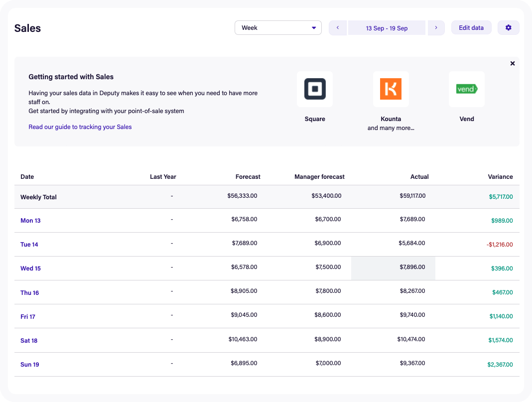Go to next week with right arrow
Image resolution: width=532 pixels, height=402 pixels.
(x=436, y=28)
